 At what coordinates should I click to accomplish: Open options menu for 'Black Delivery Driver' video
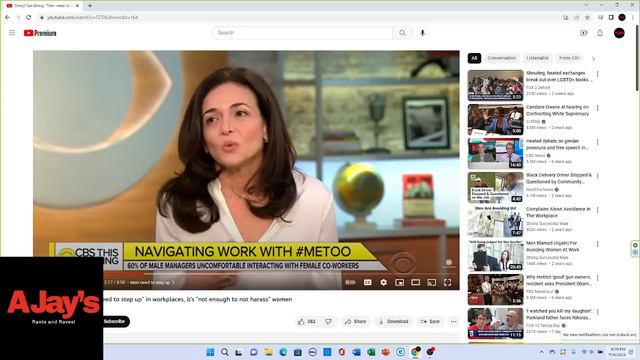(598, 176)
